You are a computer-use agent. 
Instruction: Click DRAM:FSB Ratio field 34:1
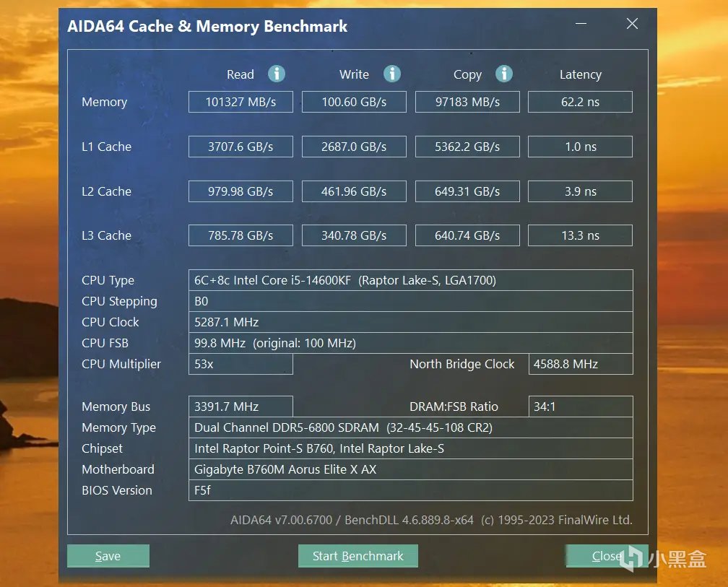[581, 406]
